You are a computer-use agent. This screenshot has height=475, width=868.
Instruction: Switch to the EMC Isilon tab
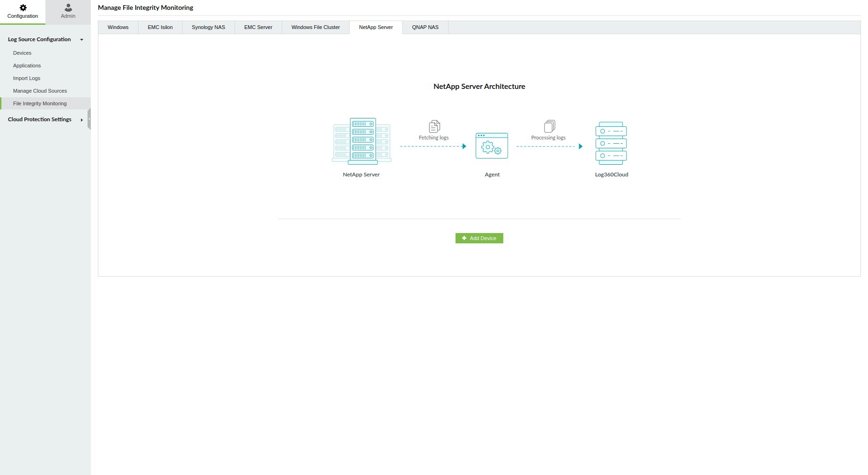pyautogui.click(x=160, y=27)
